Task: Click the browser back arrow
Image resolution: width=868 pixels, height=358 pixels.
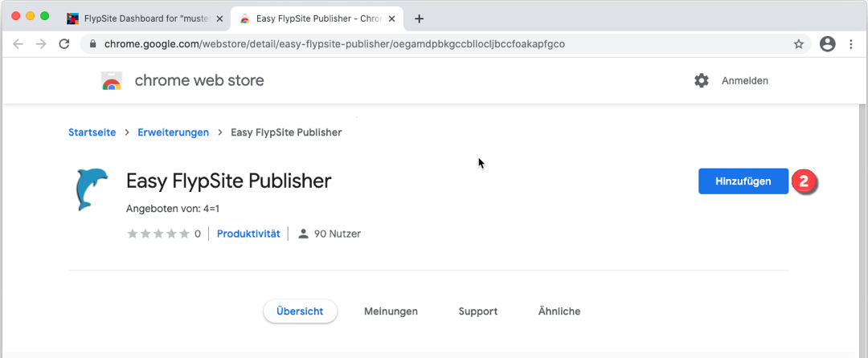Action: 18,44
